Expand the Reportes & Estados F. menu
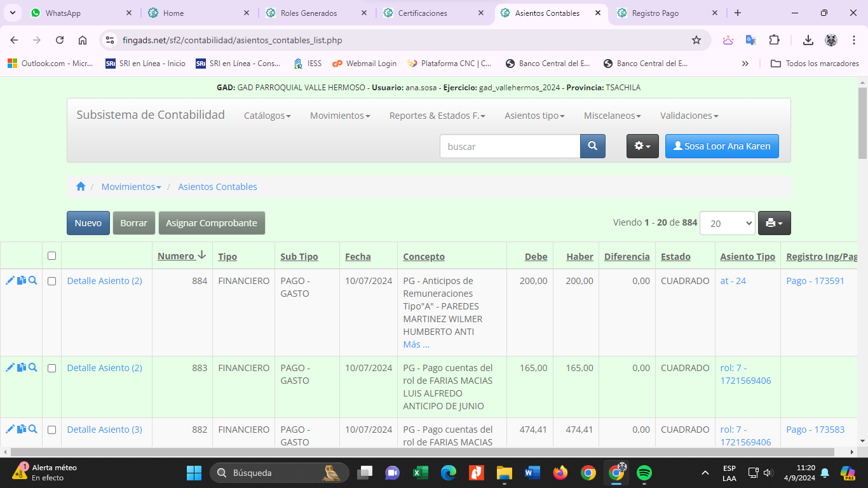This screenshot has height=488, width=868. tap(437, 116)
